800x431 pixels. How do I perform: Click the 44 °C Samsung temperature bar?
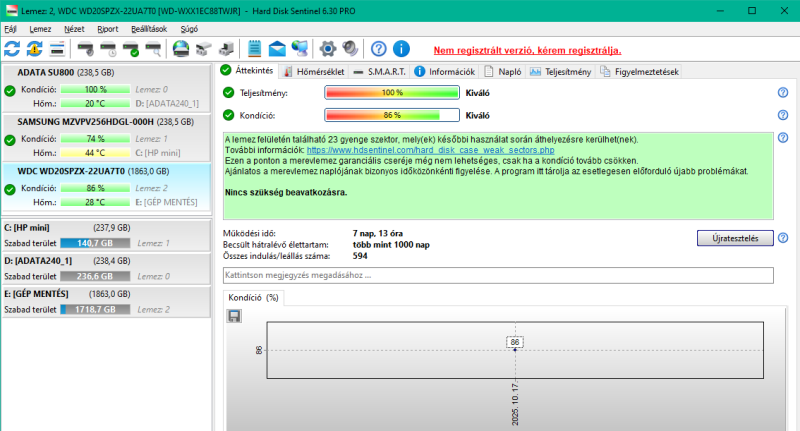(x=95, y=153)
